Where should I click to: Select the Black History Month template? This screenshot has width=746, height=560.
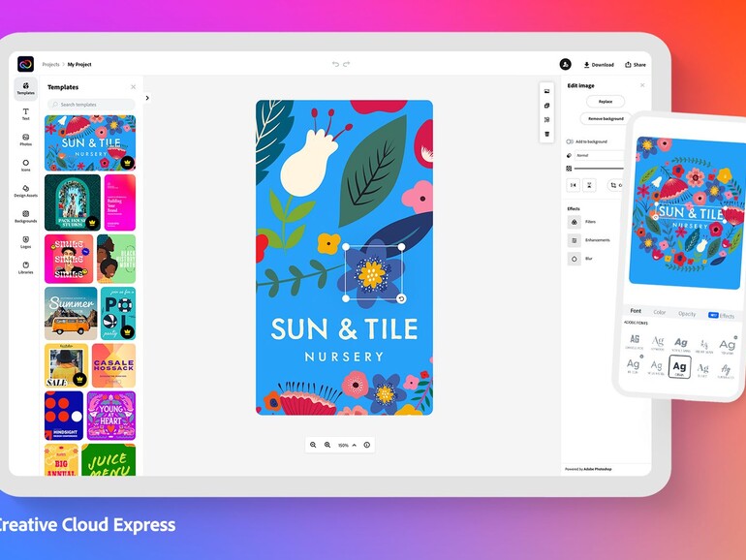tap(116, 259)
